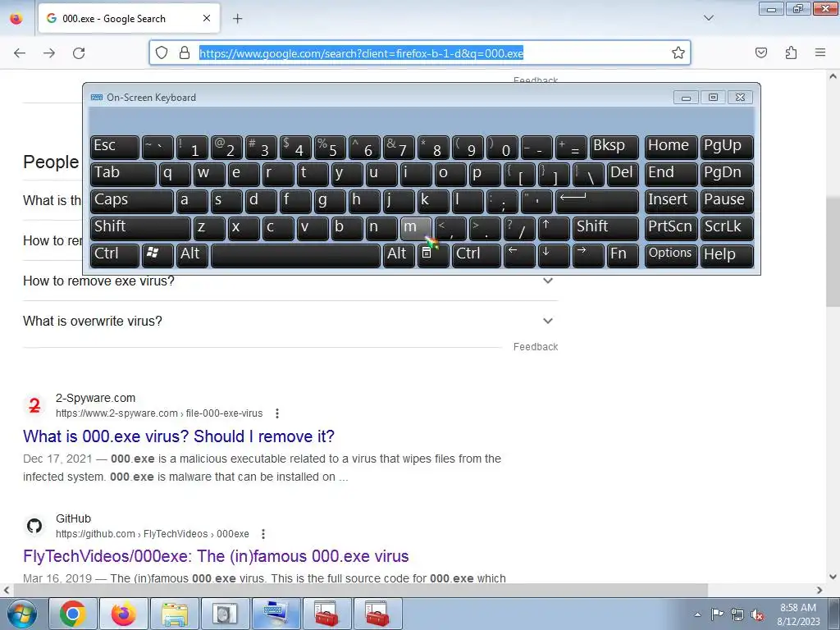Open On-Screen Keyboard taskbar icon
The height and width of the screenshot is (630, 840).
pyautogui.click(x=276, y=614)
